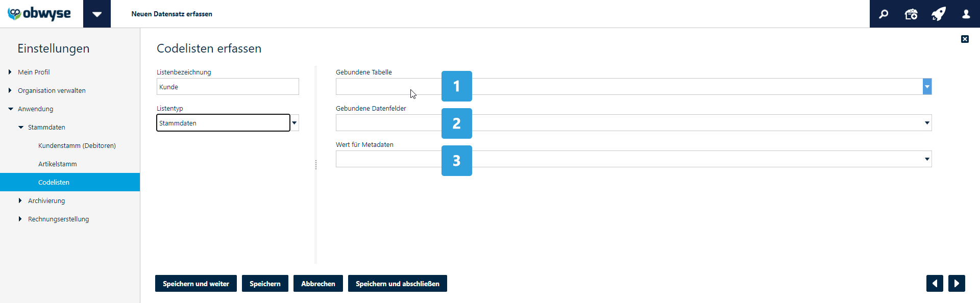Click the rocket quick-start icon
The height and width of the screenshot is (303, 980).
(939, 14)
